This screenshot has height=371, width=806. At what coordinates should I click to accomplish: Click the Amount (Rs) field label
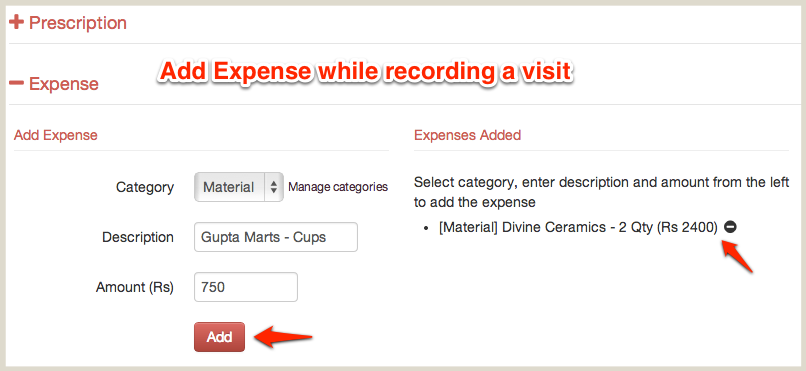[135, 287]
